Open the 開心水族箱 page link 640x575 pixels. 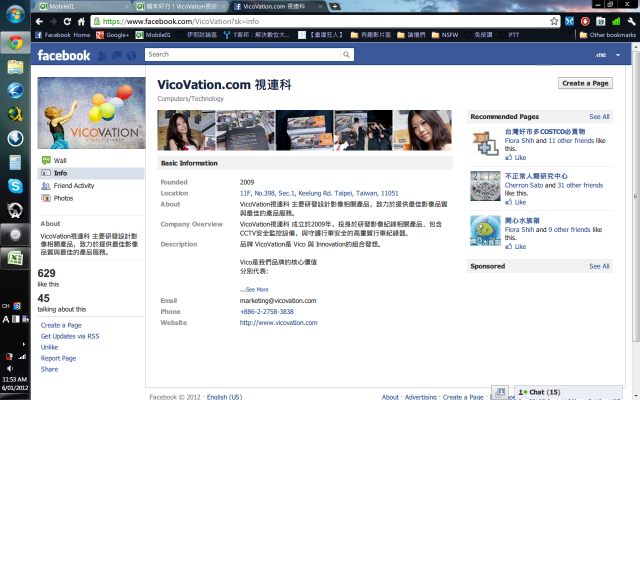pos(522,221)
